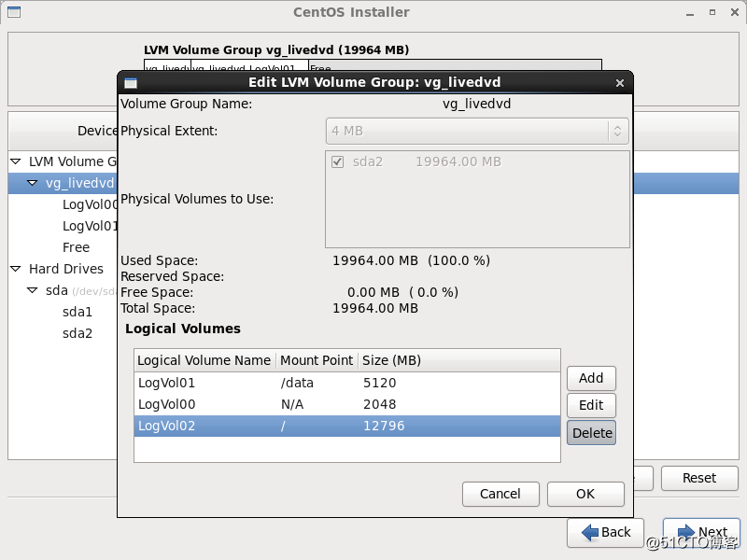Confirm the dialog with OK
The image size is (747, 560).
click(x=585, y=494)
